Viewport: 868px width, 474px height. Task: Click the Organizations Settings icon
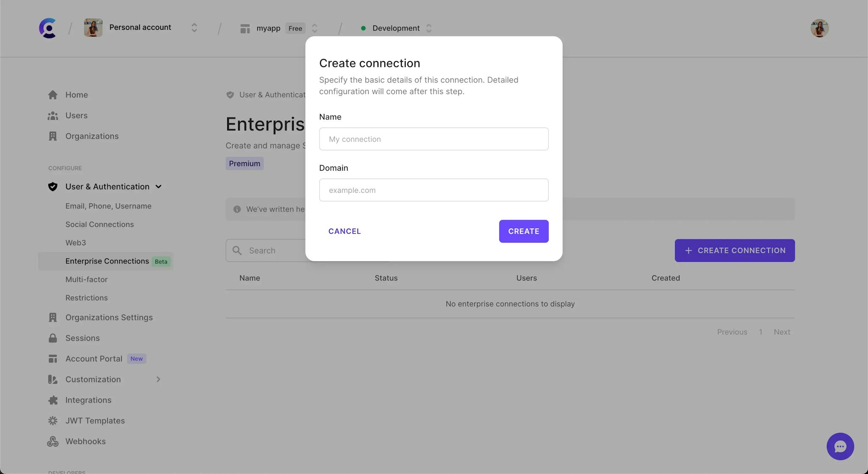53,318
